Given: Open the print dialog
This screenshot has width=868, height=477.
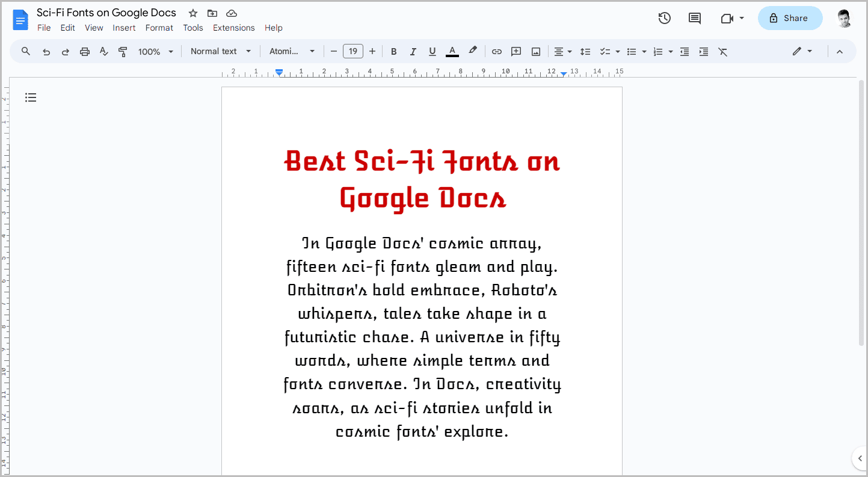Looking at the screenshot, I should [84, 51].
